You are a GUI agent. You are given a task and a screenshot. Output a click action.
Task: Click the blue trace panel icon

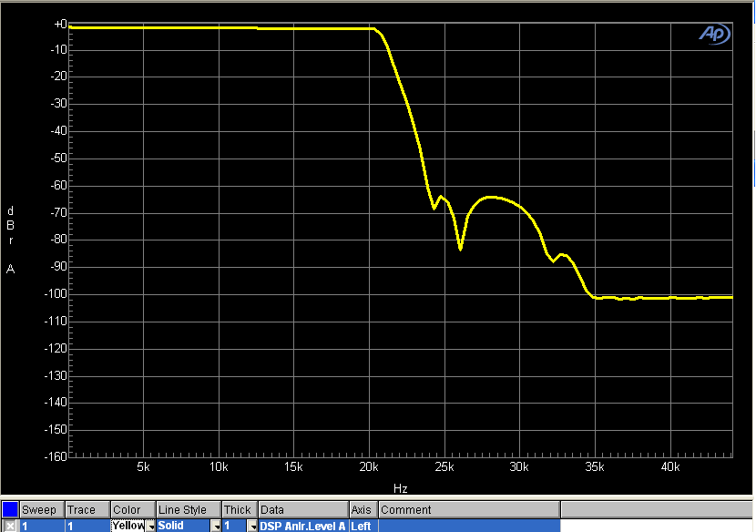coord(8,509)
